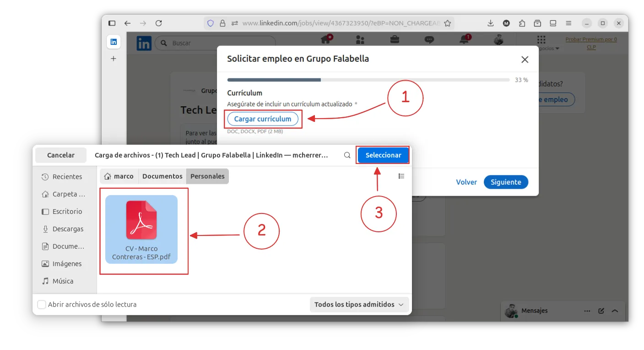Open the 'Todos los tipos admitidos' dropdown

(359, 304)
